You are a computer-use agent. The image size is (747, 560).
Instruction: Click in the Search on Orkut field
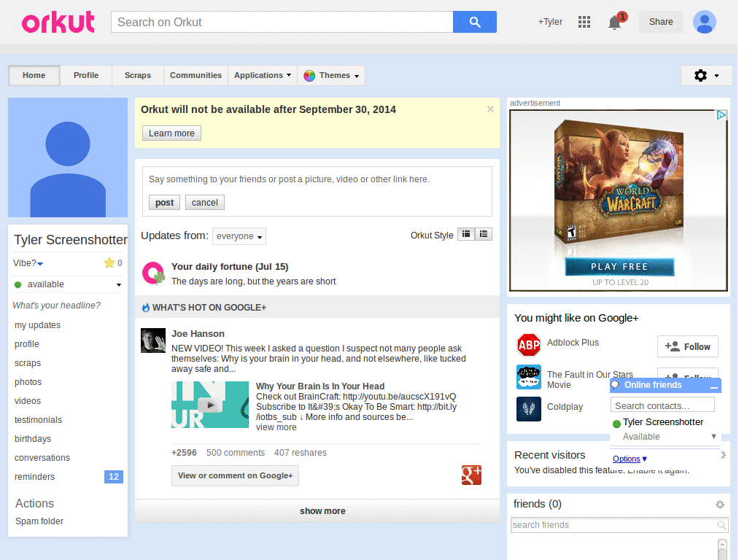tap(282, 22)
